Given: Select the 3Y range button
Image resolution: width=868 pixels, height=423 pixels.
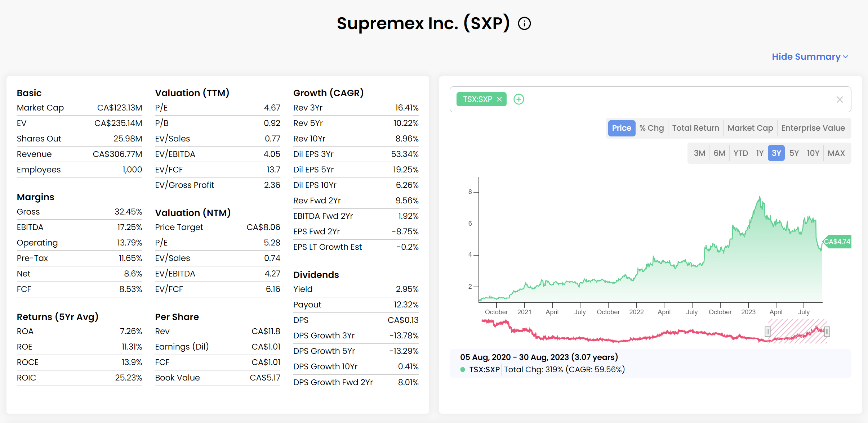Looking at the screenshot, I should coord(776,153).
